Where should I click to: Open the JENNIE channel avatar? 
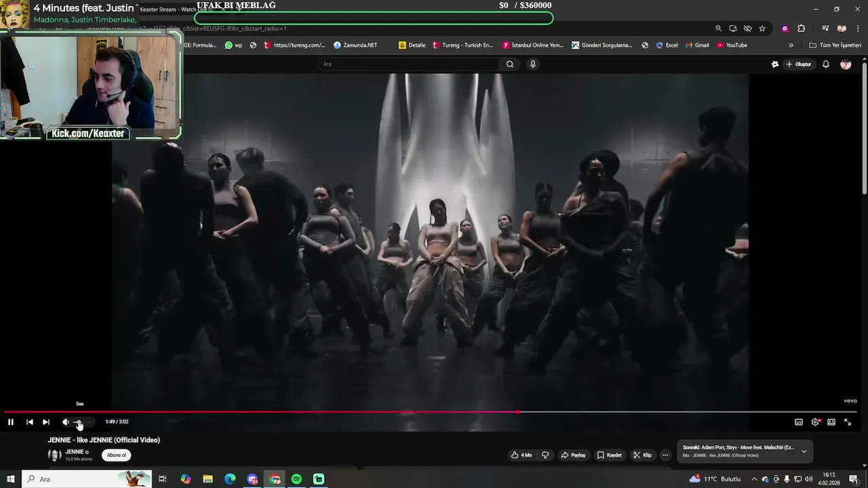pos(54,455)
